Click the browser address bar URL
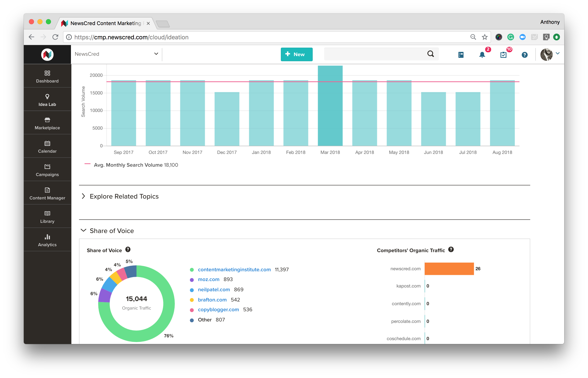Image resolution: width=588 pixels, height=378 pixels. click(x=131, y=37)
